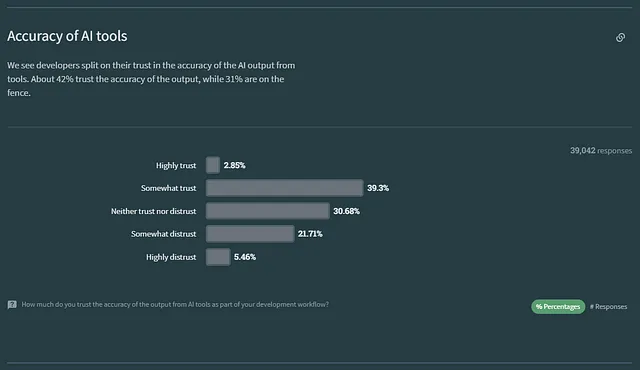Click the 39,042 responses count
This screenshot has height=370, width=640.
pos(601,151)
